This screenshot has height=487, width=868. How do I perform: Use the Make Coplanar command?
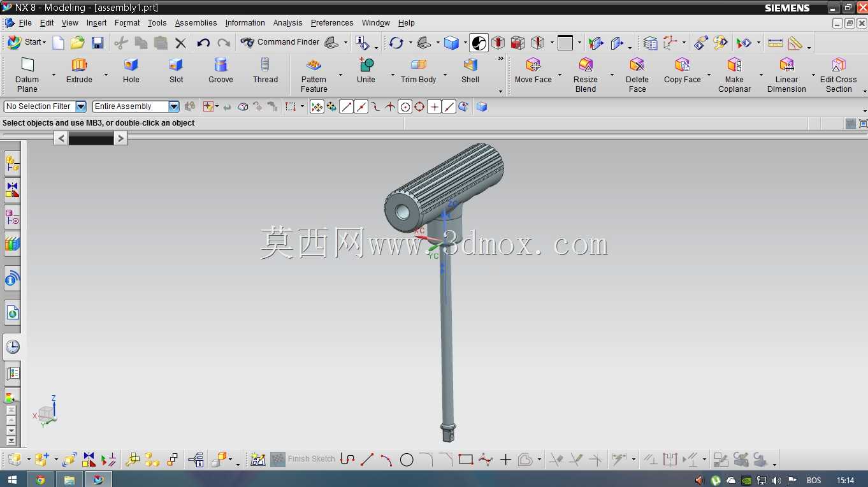point(734,75)
